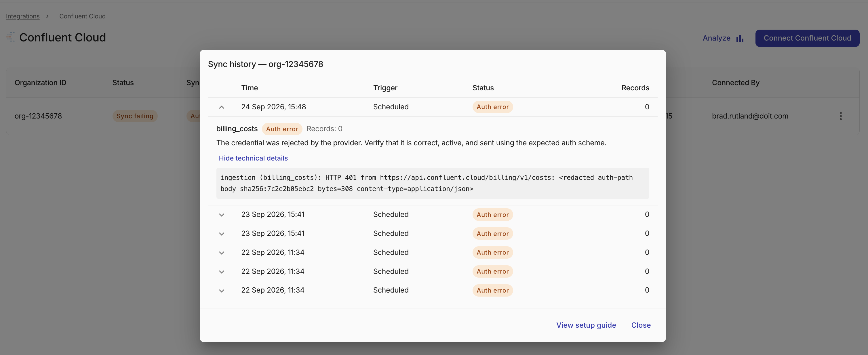Click the Organization ID column header

[x=40, y=83]
